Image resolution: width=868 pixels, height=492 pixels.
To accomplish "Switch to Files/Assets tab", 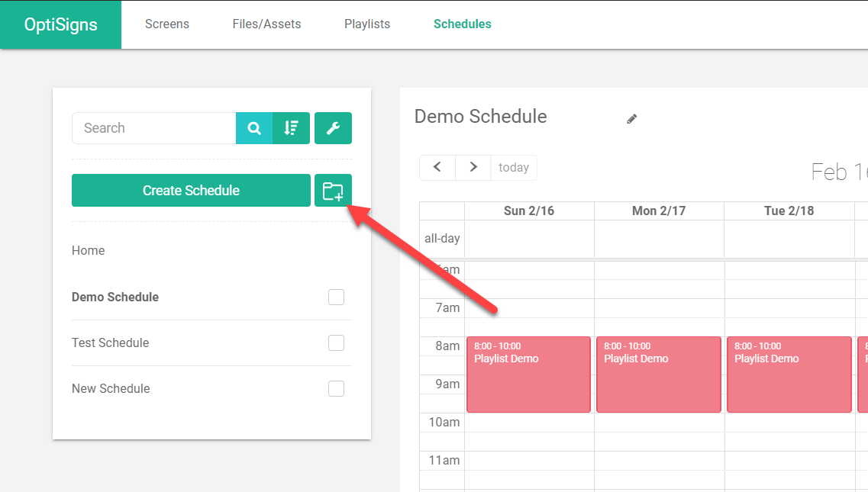I will point(266,24).
